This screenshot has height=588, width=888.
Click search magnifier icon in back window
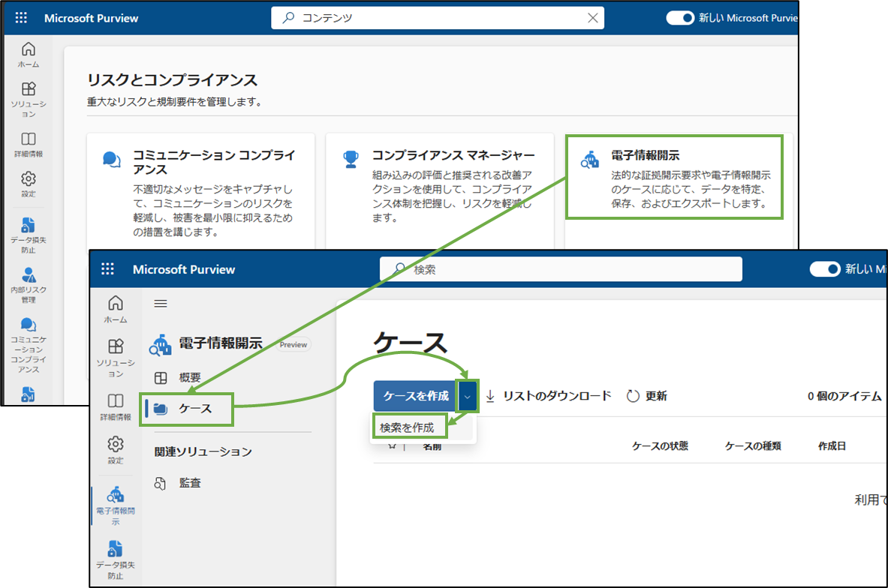[288, 17]
